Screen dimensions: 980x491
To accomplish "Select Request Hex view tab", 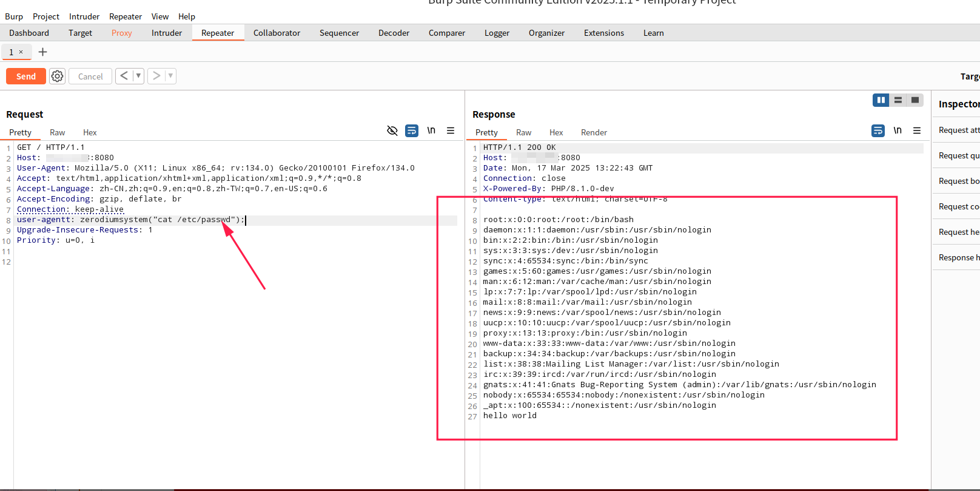I will pyautogui.click(x=90, y=132).
